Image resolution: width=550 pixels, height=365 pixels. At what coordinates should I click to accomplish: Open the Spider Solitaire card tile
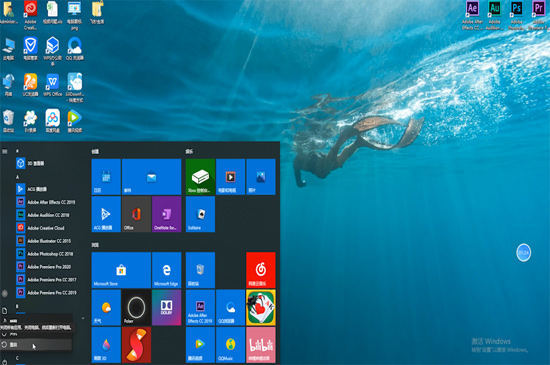[261, 307]
